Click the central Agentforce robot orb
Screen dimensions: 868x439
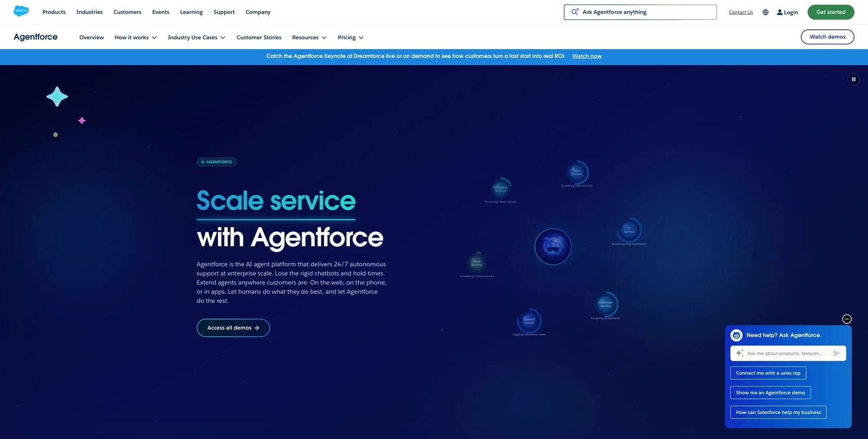[552, 247]
